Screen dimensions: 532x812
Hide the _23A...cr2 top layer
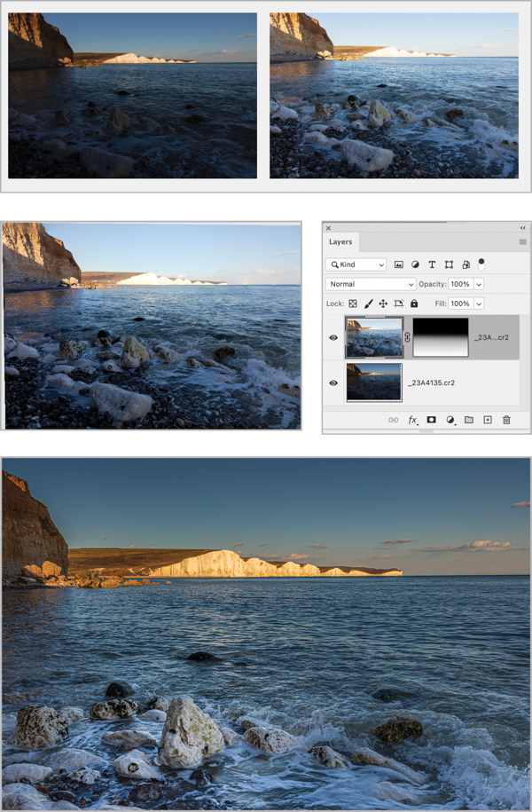click(x=333, y=337)
